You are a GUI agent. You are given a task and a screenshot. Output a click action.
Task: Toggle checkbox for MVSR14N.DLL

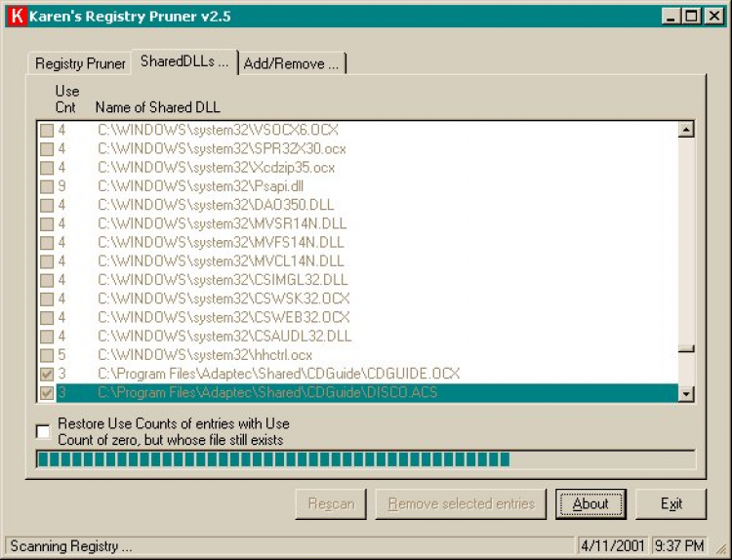tap(47, 224)
